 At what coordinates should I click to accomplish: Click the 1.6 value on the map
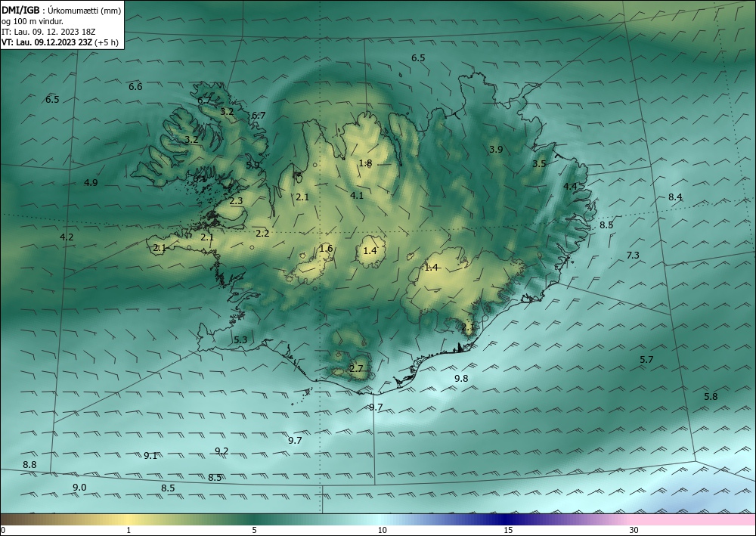pos(326,249)
